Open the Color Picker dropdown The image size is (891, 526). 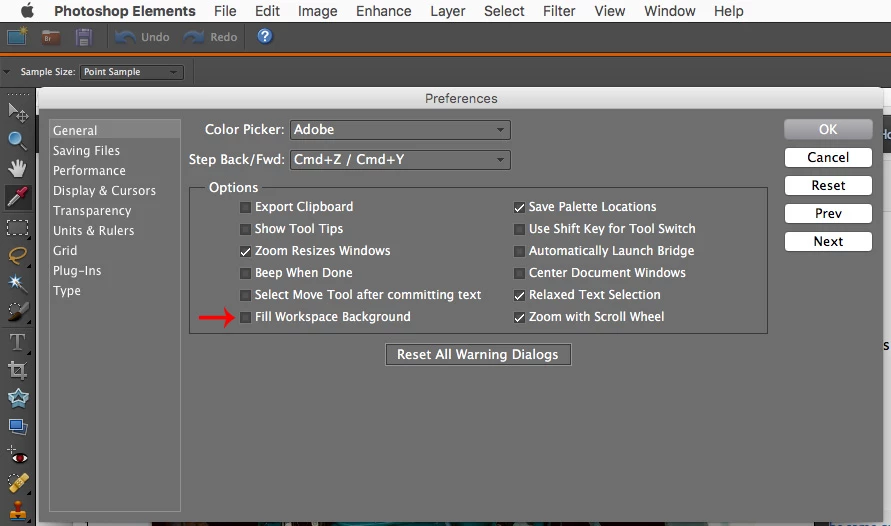click(x=400, y=130)
